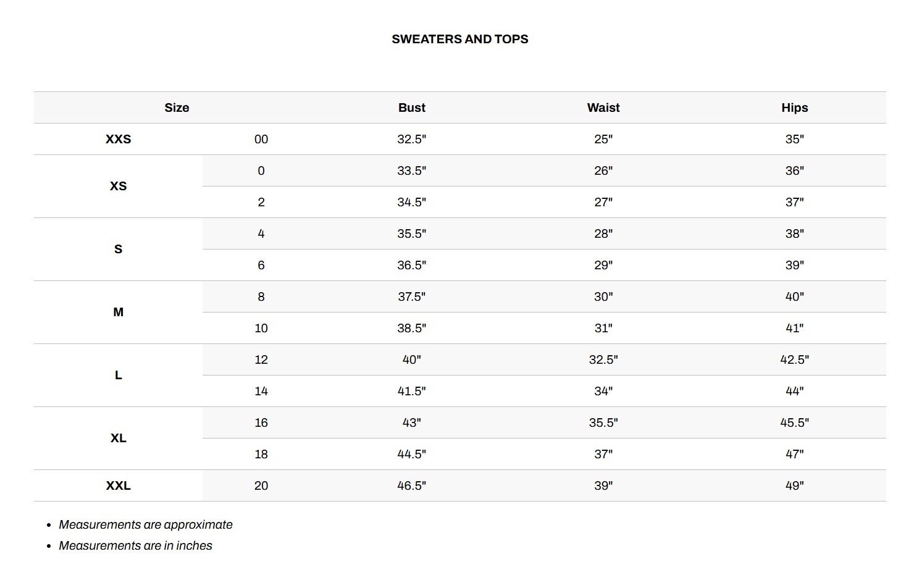Click the S size label
Image resolution: width=922 pixels, height=588 pixels.
click(118, 249)
